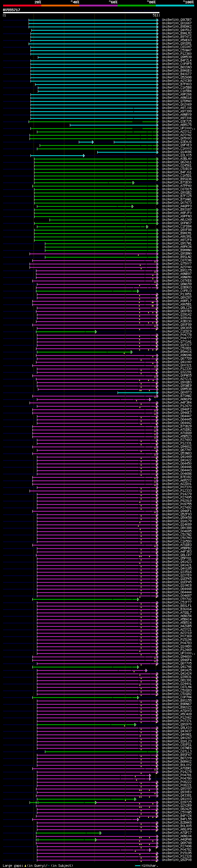Select hit label UniRef100_Q40512
The width and height of the screenshot is (197, 868).
pos(177,30)
